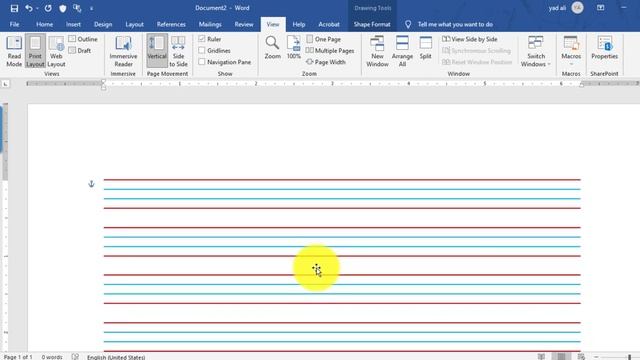640x360 pixels.
Task: Switch to the Layout tab
Action: point(134,24)
